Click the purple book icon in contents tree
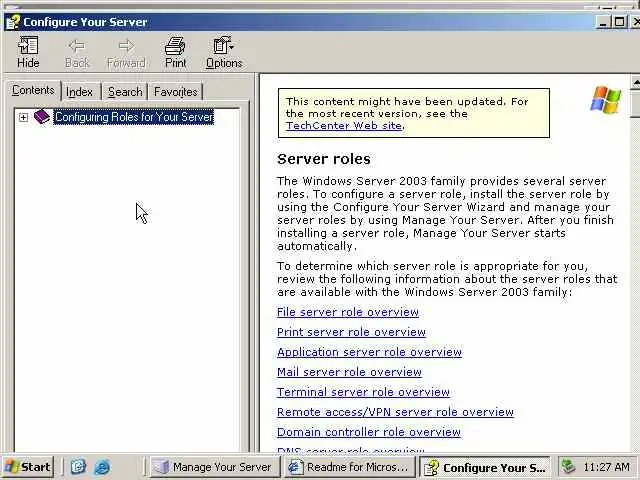The height and width of the screenshot is (480, 640). pyautogui.click(x=42, y=117)
